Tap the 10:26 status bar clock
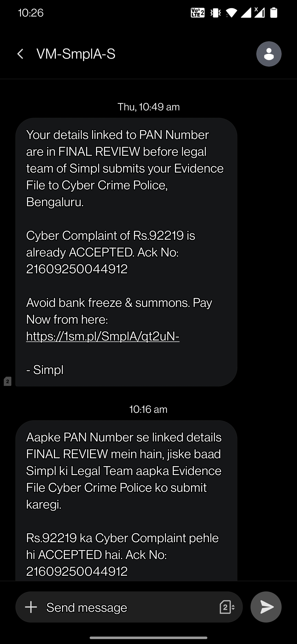The width and height of the screenshot is (297, 644). point(31,13)
